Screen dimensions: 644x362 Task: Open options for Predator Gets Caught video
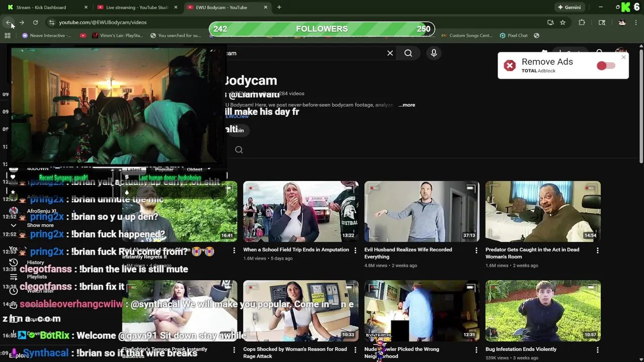point(598,250)
